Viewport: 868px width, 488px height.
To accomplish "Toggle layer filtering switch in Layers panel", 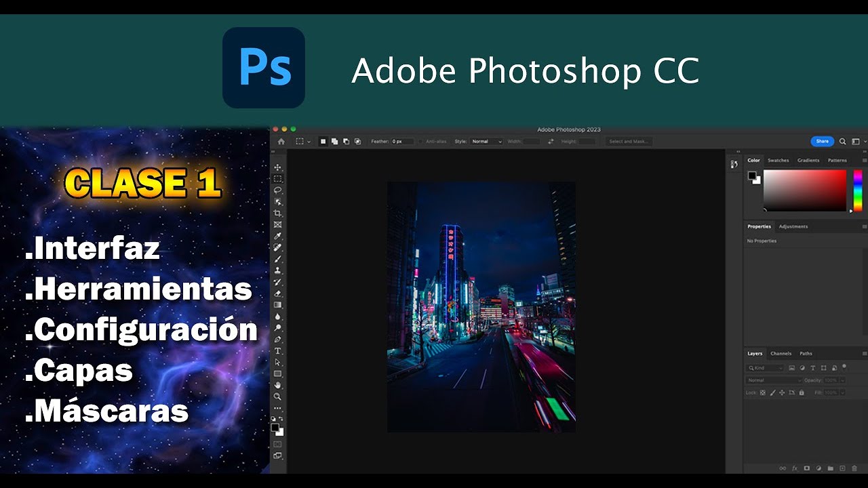I will click(844, 366).
